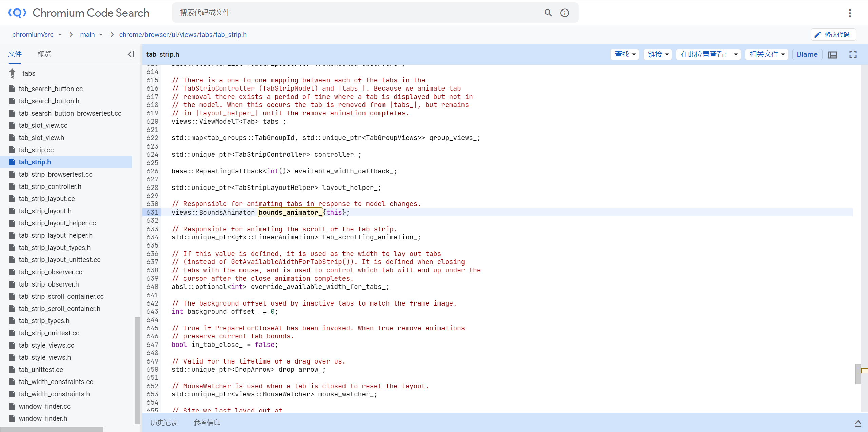Open breadcrumb link tab_strip.h
This screenshot has height=432, width=868.
[231, 35]
